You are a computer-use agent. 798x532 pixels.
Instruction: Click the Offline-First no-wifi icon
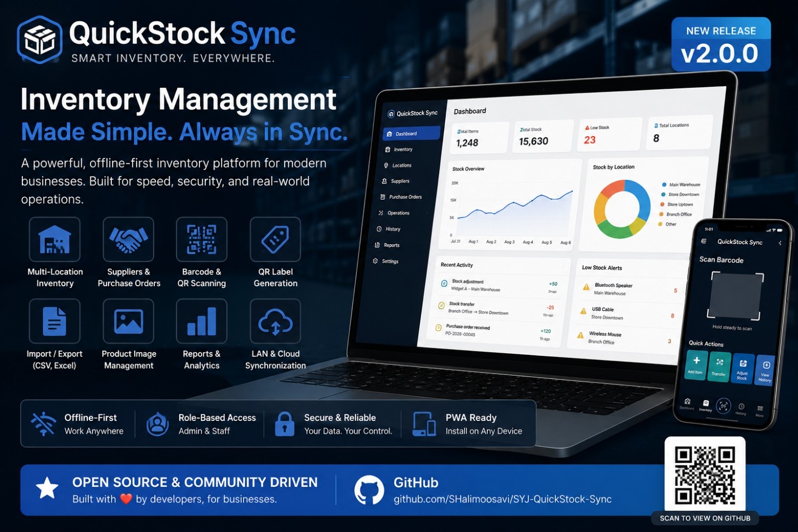point(43,424)
